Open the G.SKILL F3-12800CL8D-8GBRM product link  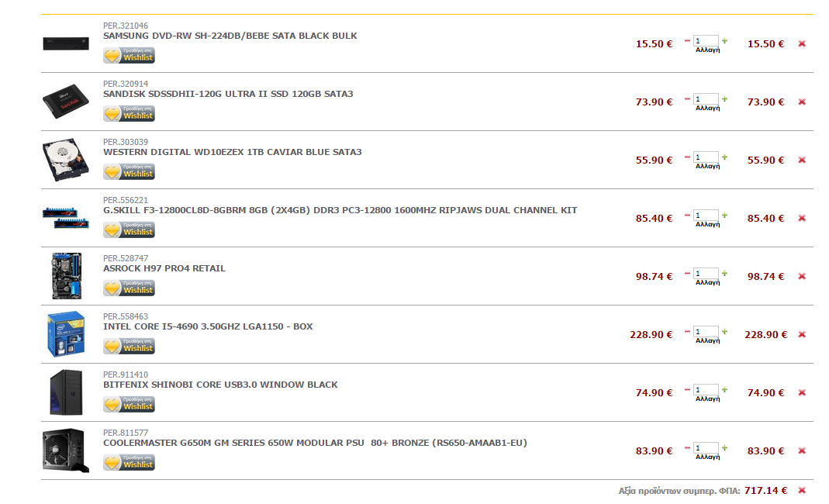tap(340, 210)
